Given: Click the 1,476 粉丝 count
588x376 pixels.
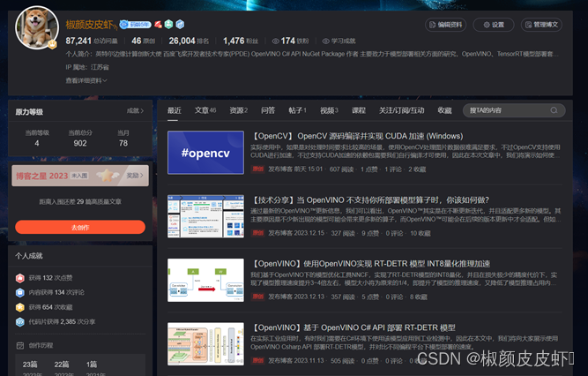Looking at the screenshot, I should 241,41.
